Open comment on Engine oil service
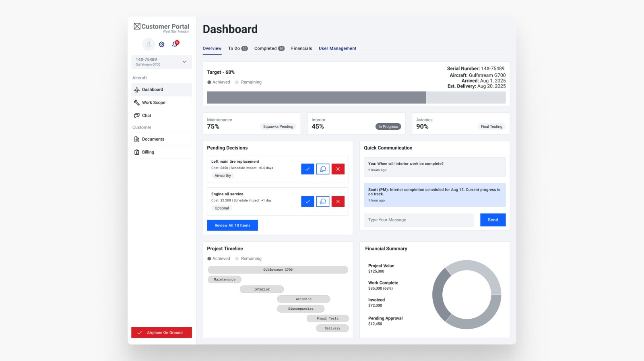The height and width of the screenshot is (361, 644). coord(323,201)
